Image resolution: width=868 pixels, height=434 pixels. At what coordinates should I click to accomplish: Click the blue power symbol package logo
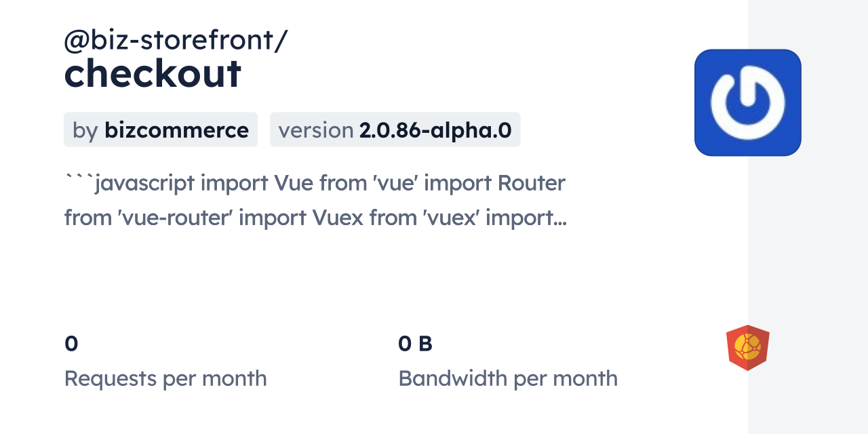(747, 102)
